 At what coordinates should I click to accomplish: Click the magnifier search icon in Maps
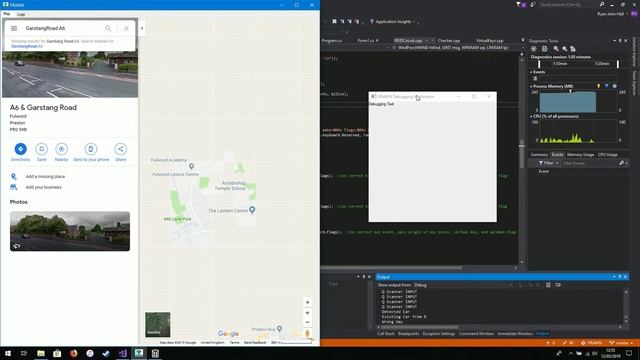point(108,28)
